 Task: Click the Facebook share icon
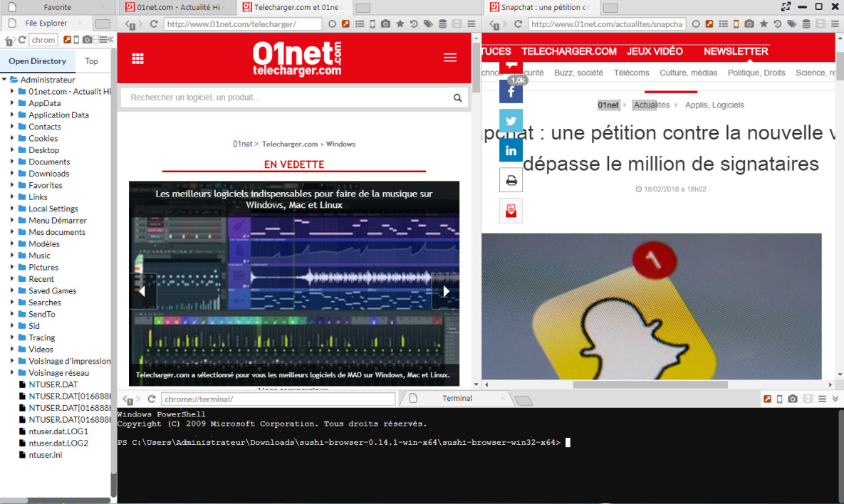[x=511, y=92]
